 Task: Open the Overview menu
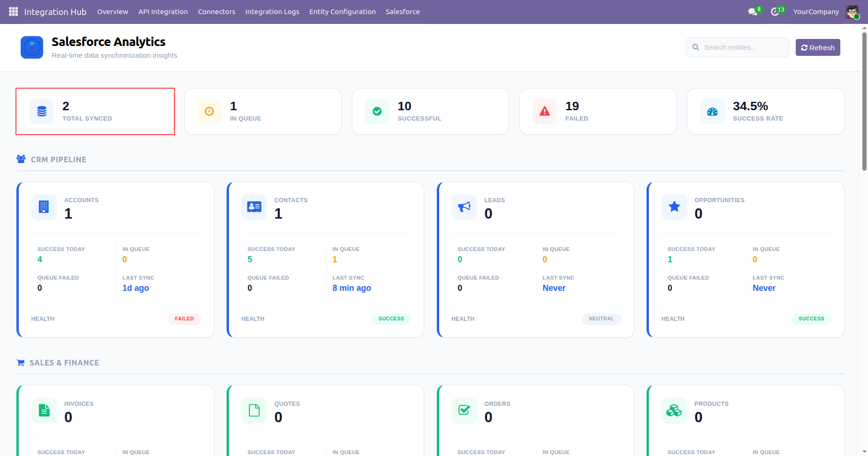[x=113, y=12]
